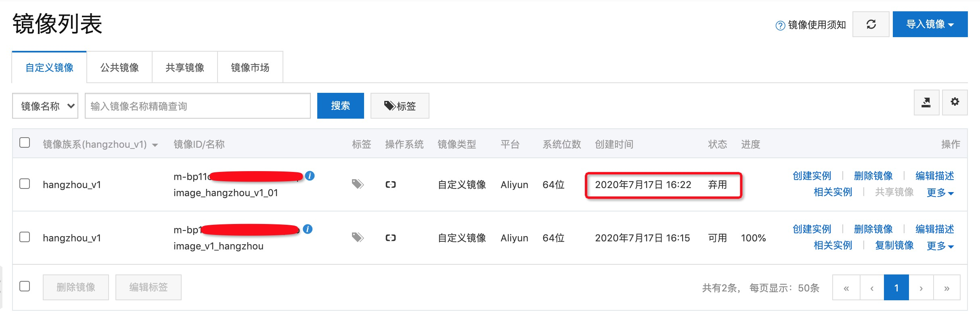Click the tag icon for image_hangzhou_v1_01
The height and width of the screenshot is (314, 980).
tap(358, 184)
